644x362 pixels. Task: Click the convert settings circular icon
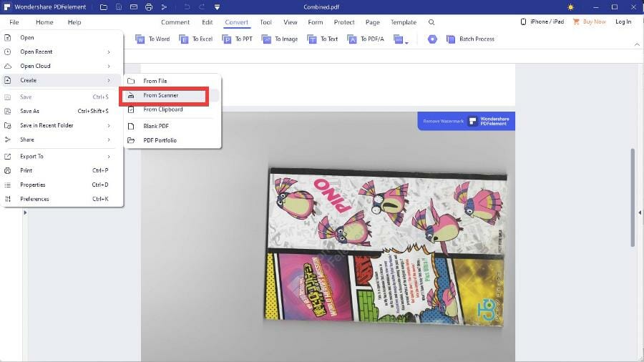pos(432,39)
